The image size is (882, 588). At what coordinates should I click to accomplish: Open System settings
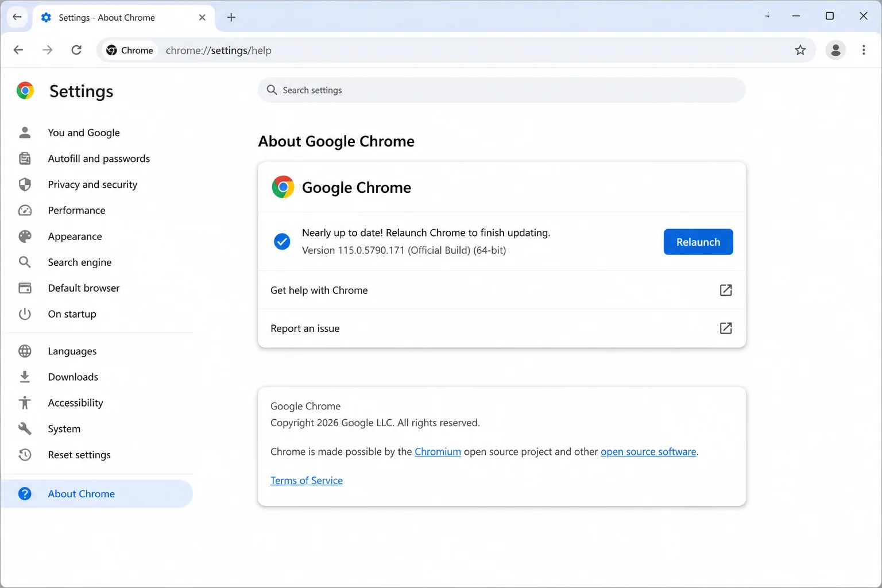(x=64, y=428)
